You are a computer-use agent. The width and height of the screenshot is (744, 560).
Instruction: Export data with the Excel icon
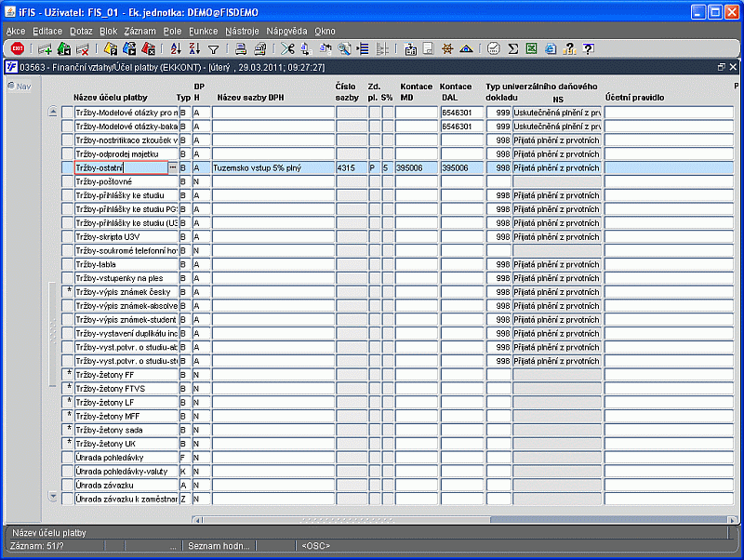coord(531,48)
